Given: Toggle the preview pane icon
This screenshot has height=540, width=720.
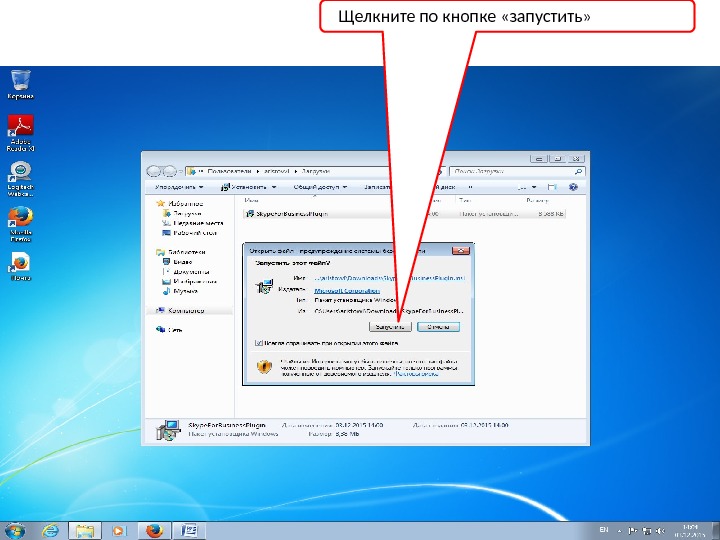Looking at the screenshot, I should [x=552, y=187].
